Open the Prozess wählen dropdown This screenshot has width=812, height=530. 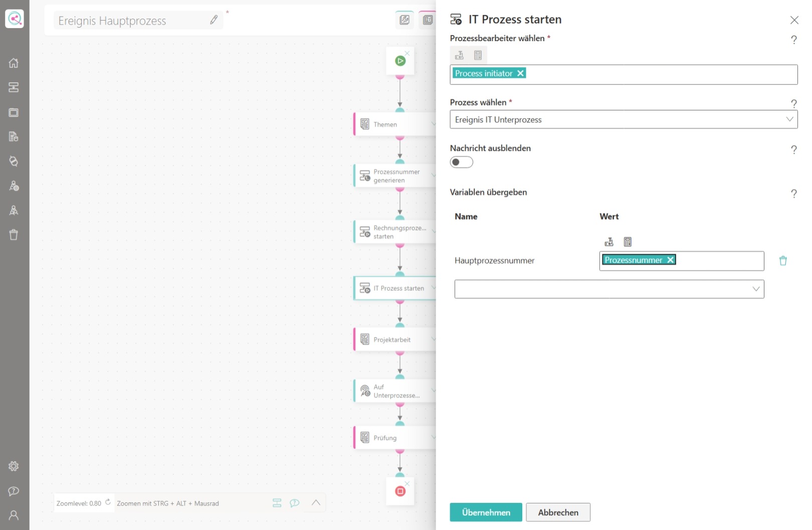(624, 119)
